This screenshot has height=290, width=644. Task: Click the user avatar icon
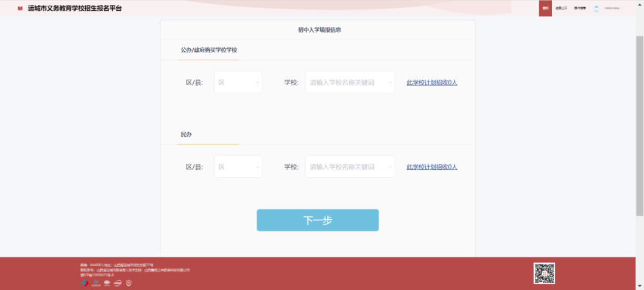(x=596, y=8)
